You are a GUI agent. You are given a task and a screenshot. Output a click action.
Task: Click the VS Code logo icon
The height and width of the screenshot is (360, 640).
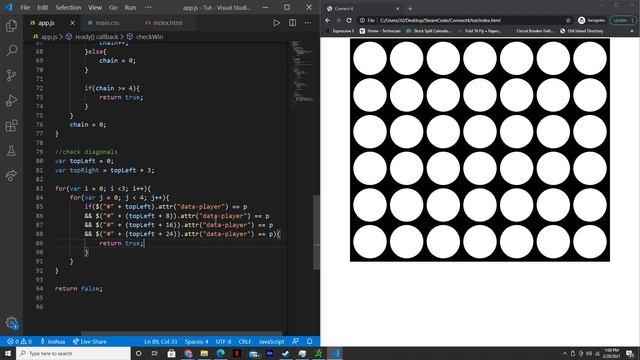pos(9,7)
